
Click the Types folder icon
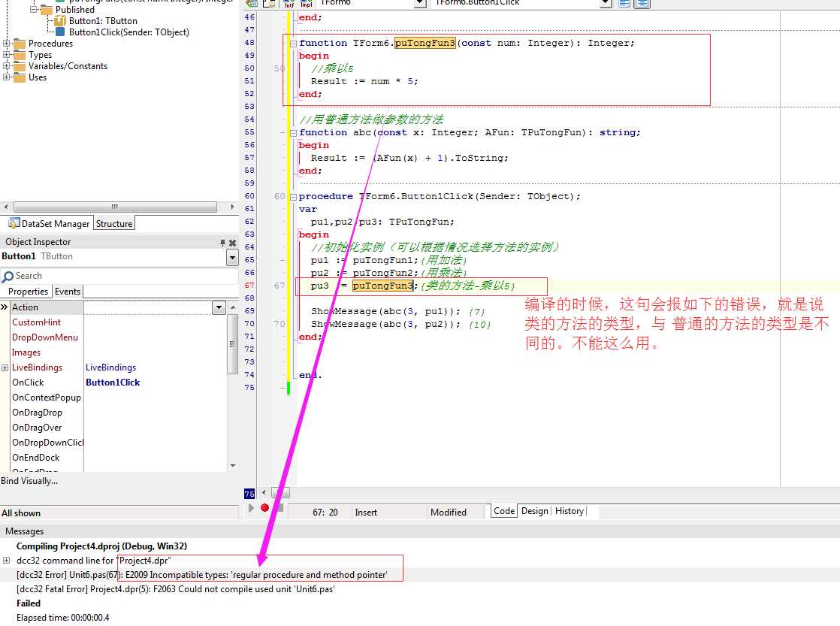[20, 55]
